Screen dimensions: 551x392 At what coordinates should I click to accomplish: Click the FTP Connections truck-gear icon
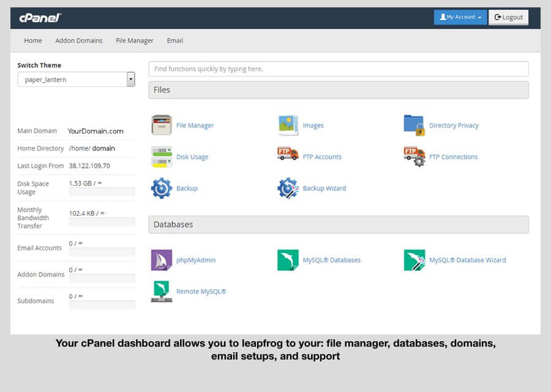click(x=414, y=156)
